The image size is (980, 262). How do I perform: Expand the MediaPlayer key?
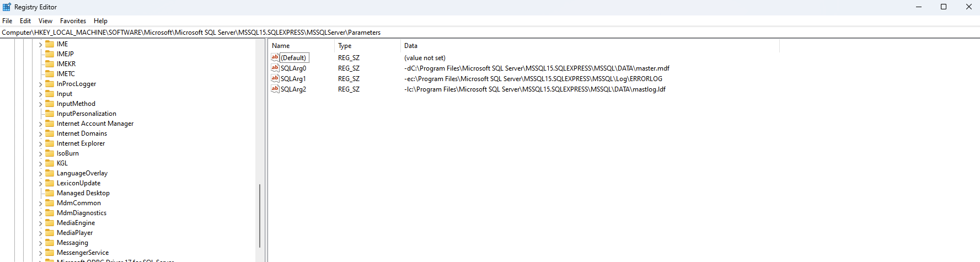pyautogui.click(x=40, y=233)
